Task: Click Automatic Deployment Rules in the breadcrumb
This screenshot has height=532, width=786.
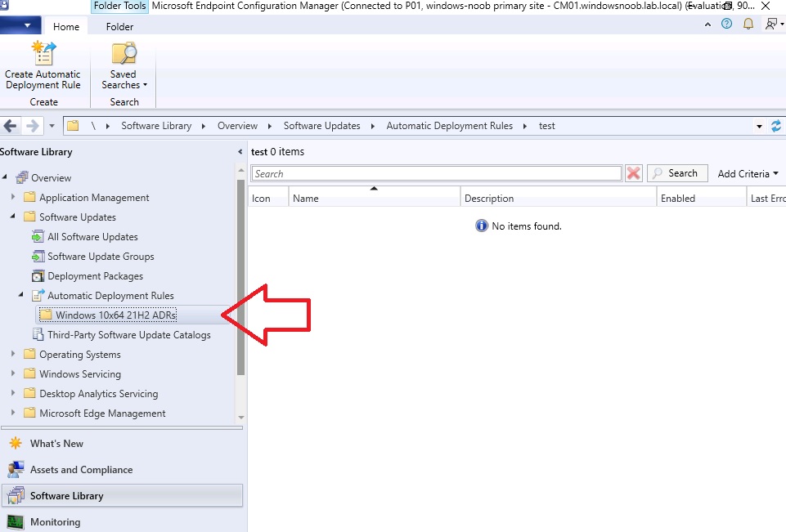Action: pos(450,126)
